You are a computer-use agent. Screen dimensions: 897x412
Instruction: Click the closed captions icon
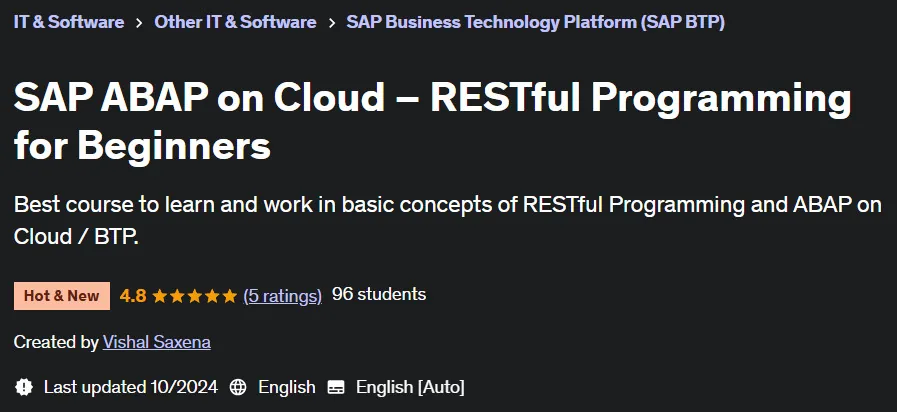click(336, 387)
